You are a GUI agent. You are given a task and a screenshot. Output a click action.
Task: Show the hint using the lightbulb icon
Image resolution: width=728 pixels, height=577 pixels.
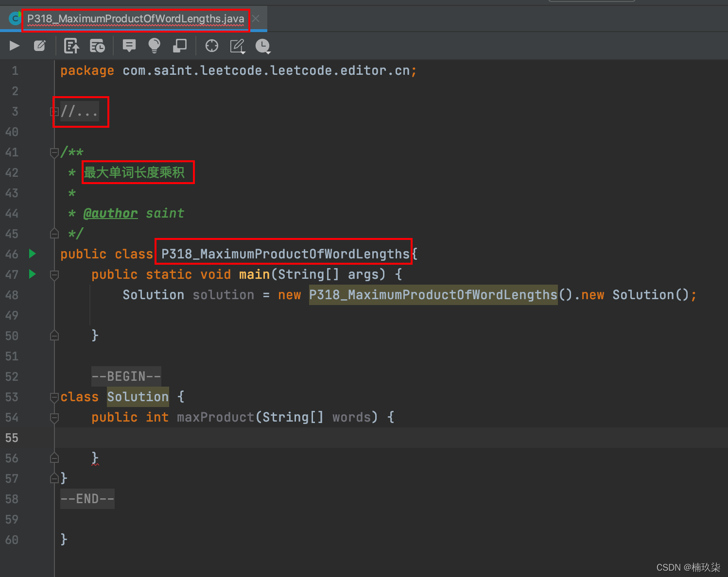(x=154, y=46)
